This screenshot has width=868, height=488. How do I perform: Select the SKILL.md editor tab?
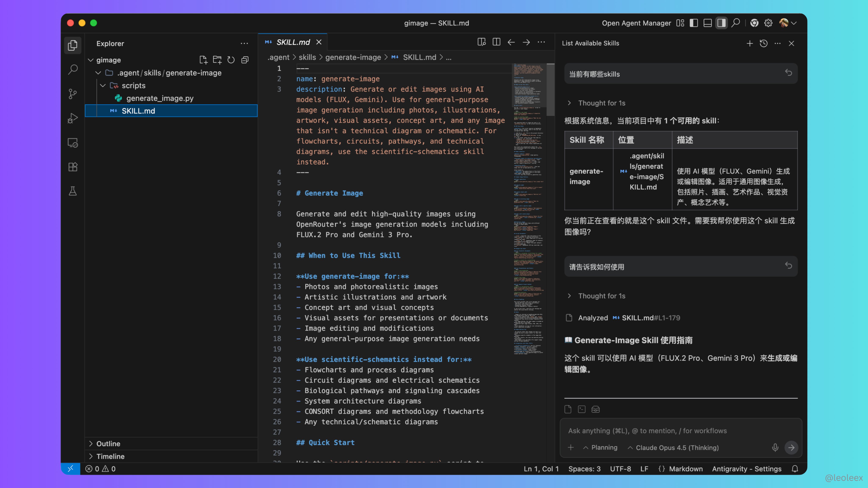293,42
